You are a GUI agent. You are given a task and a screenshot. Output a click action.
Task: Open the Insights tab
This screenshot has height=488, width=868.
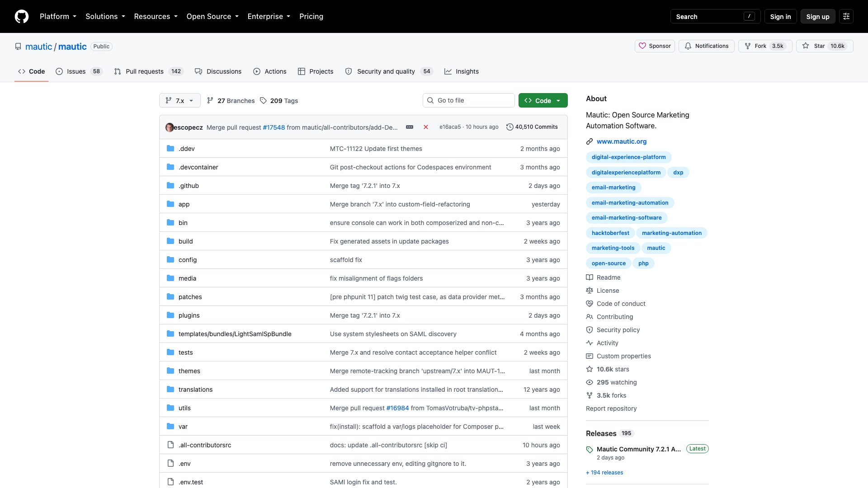[462, 71]
